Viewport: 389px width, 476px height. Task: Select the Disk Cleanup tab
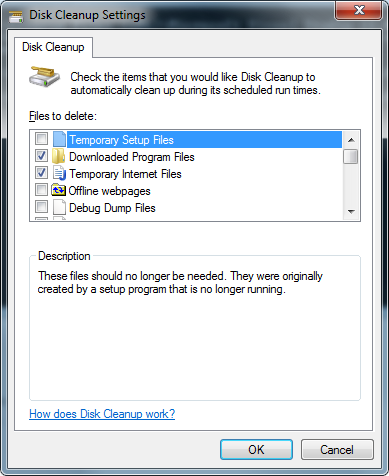(x=53, y=47)
